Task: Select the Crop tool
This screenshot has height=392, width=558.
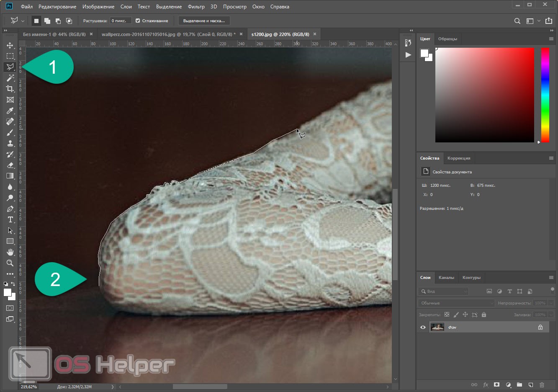Action: point(10,89)
